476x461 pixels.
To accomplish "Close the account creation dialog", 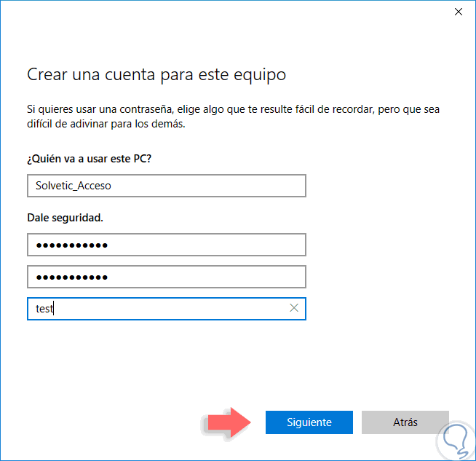I will [x=459, y=12].
